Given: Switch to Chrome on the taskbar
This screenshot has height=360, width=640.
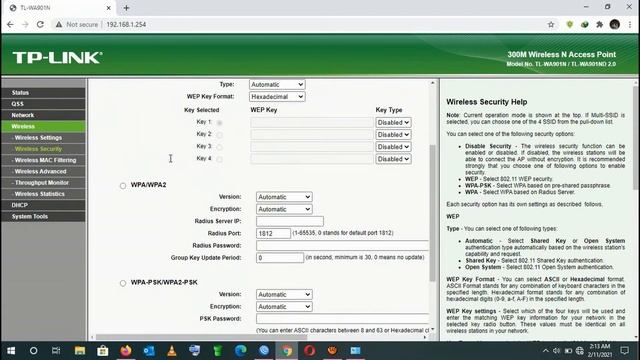Looking at the screenshot, I should click(x=287, y=351).
